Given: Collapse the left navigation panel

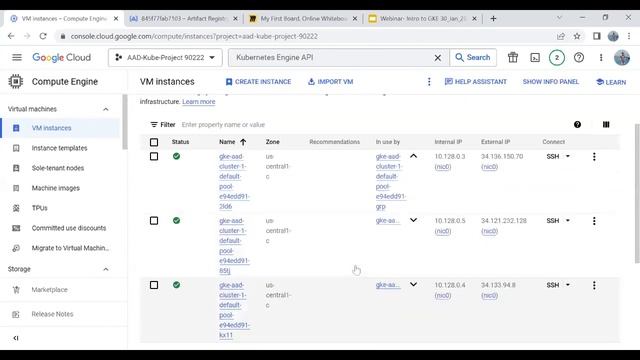Looking at the screenshot, I should 16,338.
